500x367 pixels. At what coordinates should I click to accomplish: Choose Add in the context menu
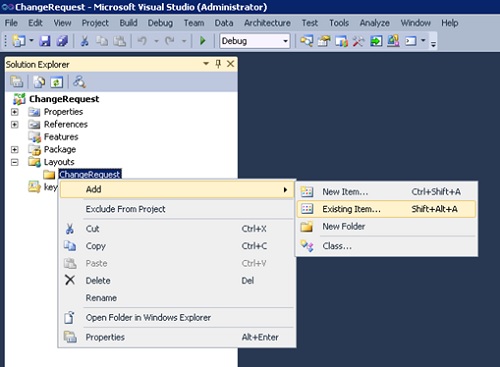[177, 189]
